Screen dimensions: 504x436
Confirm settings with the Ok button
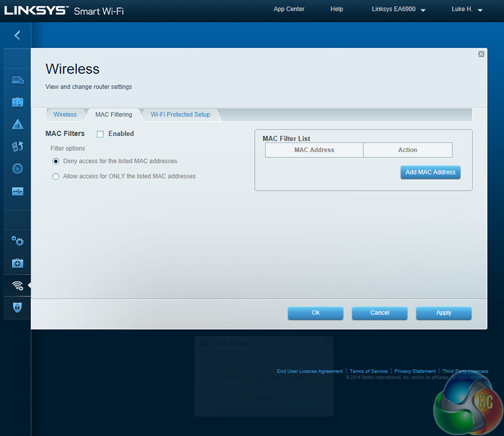pos(316,313)
